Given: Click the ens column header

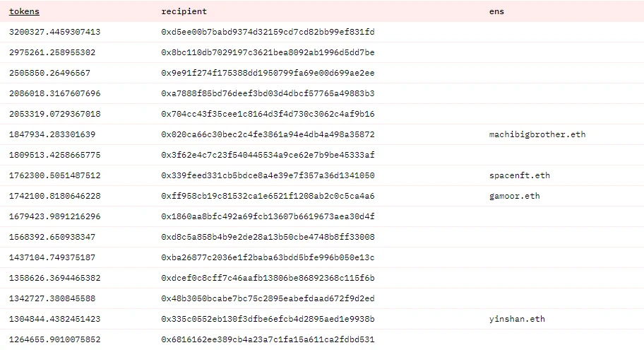Looking at the screenshot, I should pos(496,11).
